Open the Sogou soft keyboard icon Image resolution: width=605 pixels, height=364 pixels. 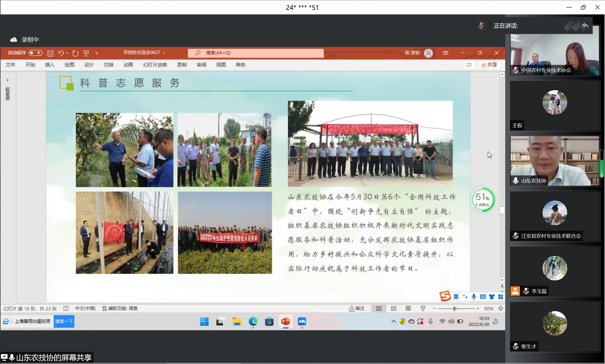point(483,296)
